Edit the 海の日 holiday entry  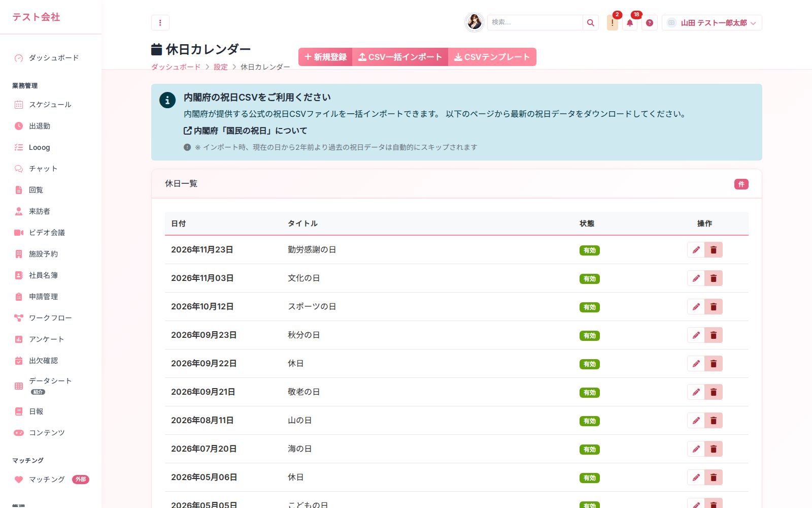pyautogui.click(x=696, y=449)
